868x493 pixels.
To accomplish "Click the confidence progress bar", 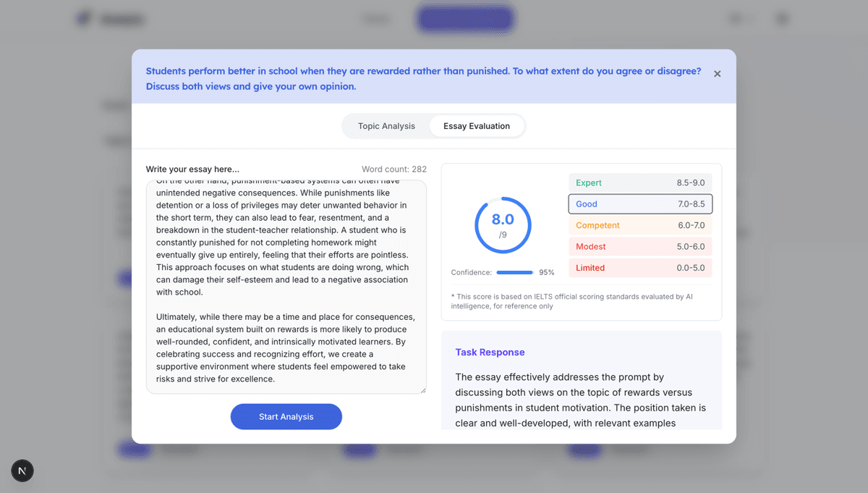I will pyautogui.click(x=515, y=273).
